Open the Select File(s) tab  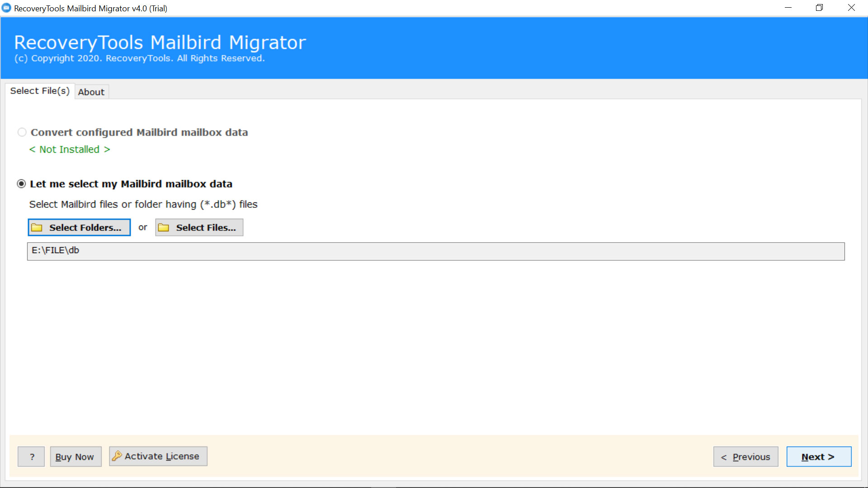(x=40, y=91)
